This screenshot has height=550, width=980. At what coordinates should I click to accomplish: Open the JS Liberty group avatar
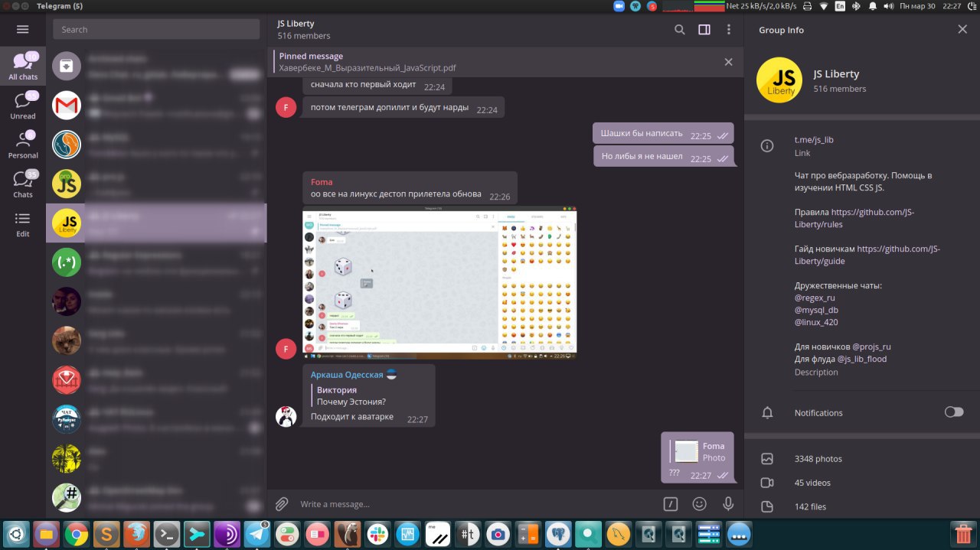(x=779, y=80)
